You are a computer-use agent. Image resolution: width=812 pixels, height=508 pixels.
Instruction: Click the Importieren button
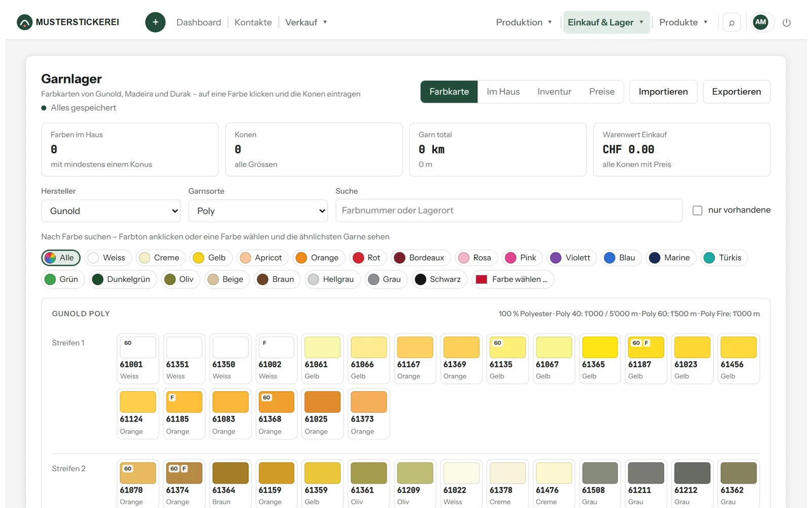click(x=663, y=91)
